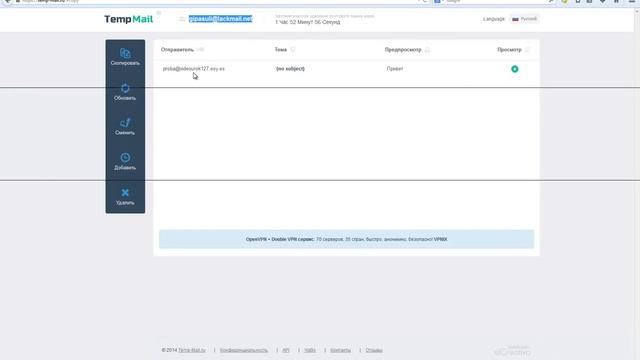The width and height of the screenshot is (640, 360).
Task: Click the Предпросмотр column header
Action: 403,50
